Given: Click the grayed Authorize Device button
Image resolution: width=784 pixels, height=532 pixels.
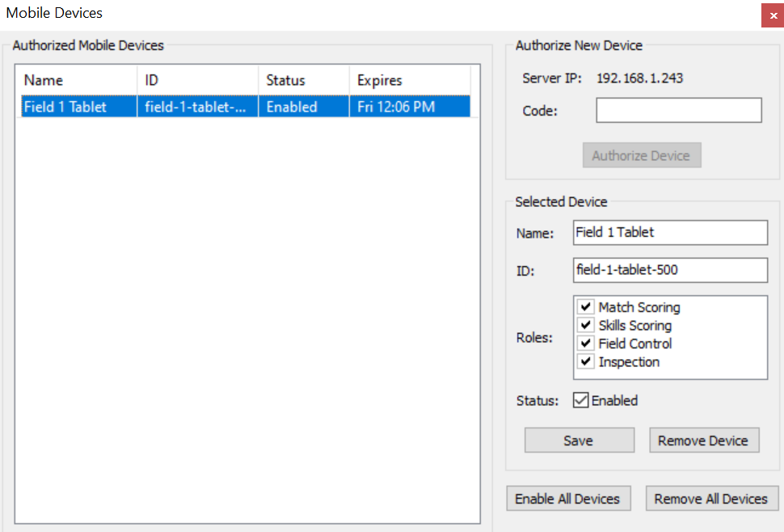Looking at the screenshot, I should click(x=641, y=155).
